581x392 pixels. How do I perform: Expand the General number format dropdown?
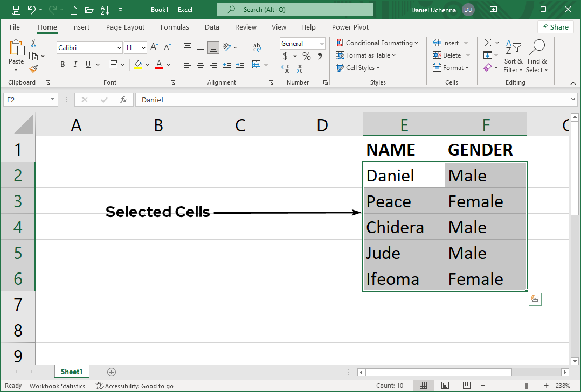click(322, 44)
